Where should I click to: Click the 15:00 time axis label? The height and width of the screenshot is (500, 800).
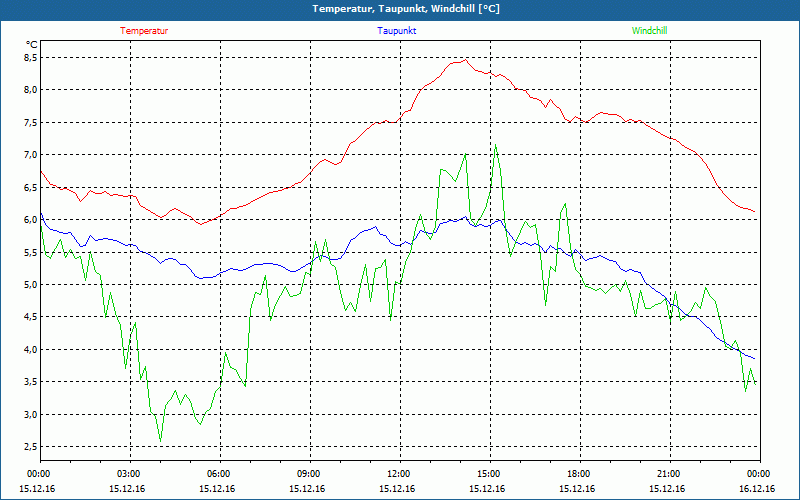tap(490, 473)
